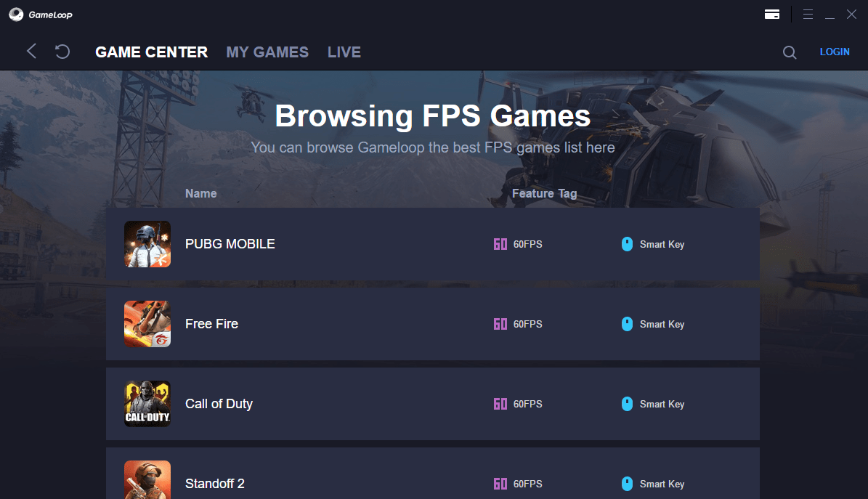
Task: Click the Smart Key label in Call of Duty row
Action: click(x=662, y=405)
